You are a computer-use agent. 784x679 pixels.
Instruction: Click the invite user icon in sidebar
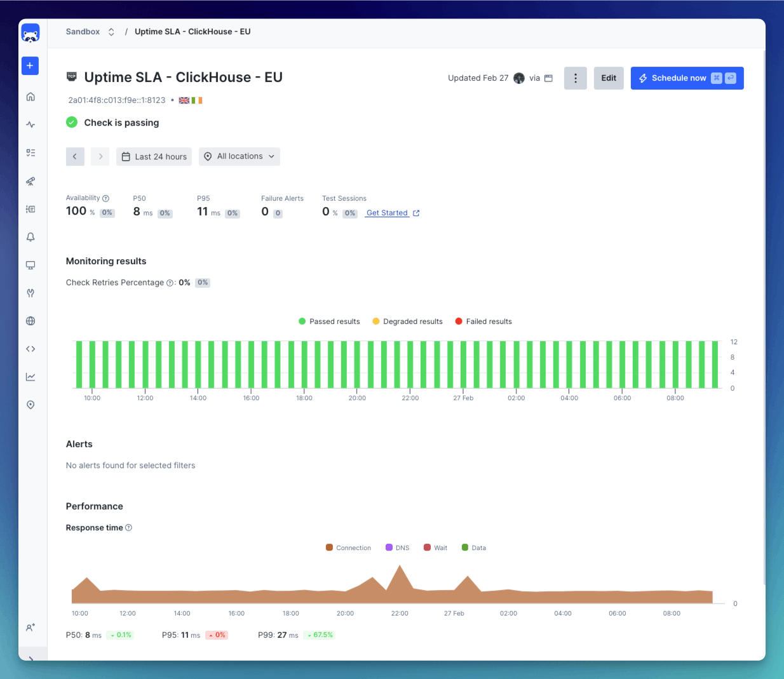30,628
